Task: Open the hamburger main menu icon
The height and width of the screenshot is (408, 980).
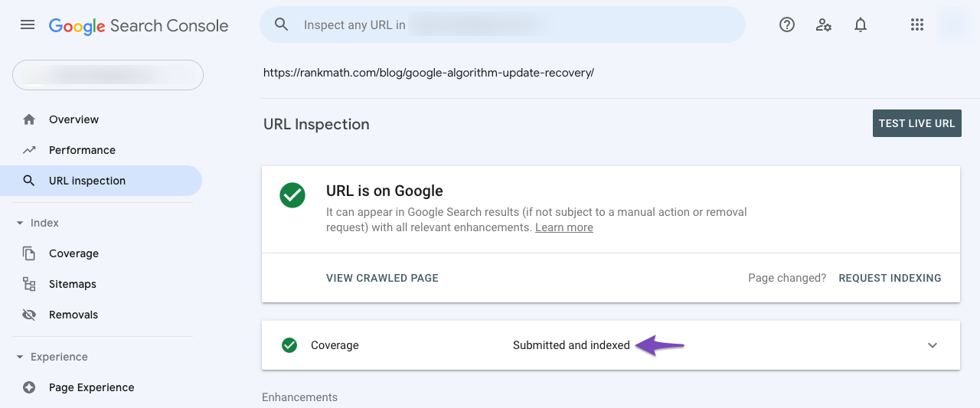Action: 28,24
